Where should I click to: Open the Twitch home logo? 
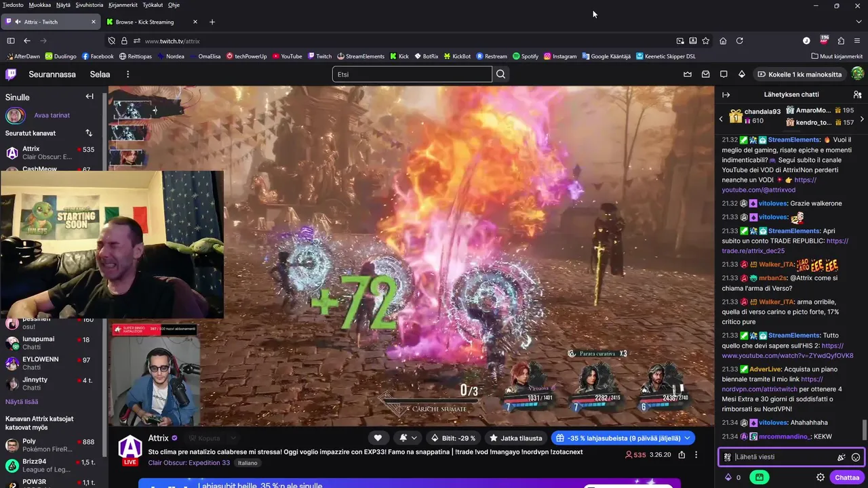click(x=12, y=74)
